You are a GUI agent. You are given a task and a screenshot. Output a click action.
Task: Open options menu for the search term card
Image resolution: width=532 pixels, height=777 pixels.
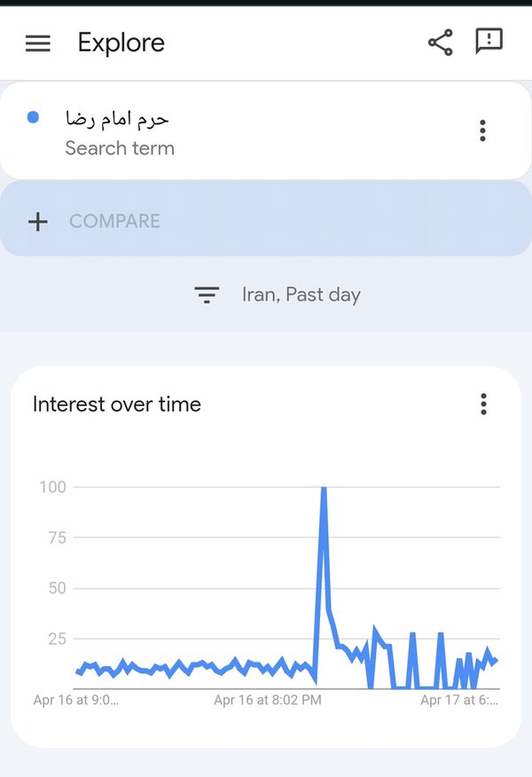coord(482,129)
